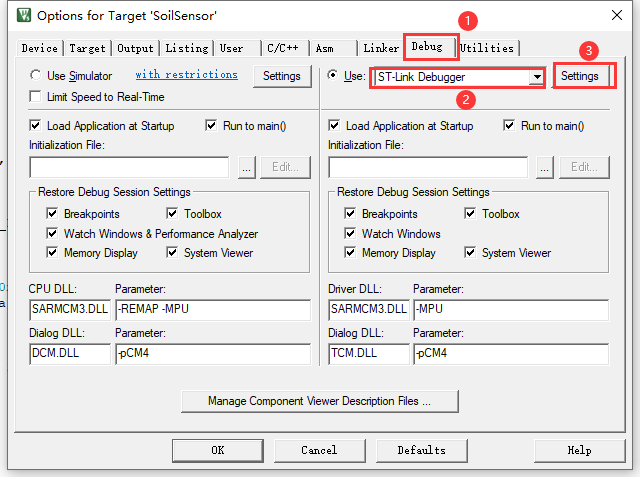Open the C/C++ tab
This screenshot has width=640, height=477.
283,48
